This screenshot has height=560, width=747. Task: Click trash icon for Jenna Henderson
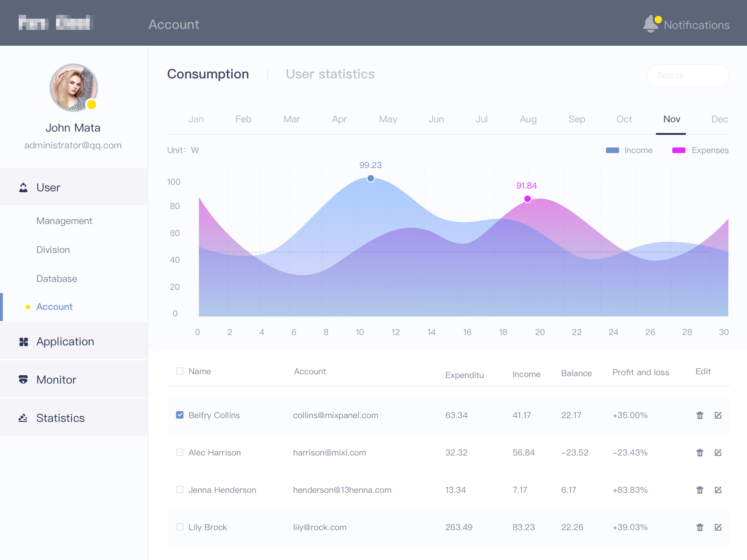(699, 490)
